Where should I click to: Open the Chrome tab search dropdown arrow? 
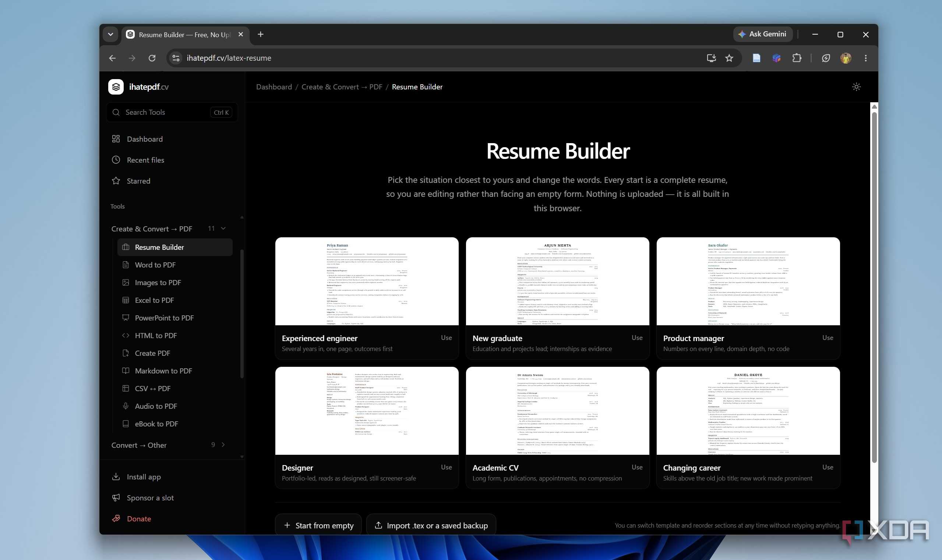pos(110,34)
